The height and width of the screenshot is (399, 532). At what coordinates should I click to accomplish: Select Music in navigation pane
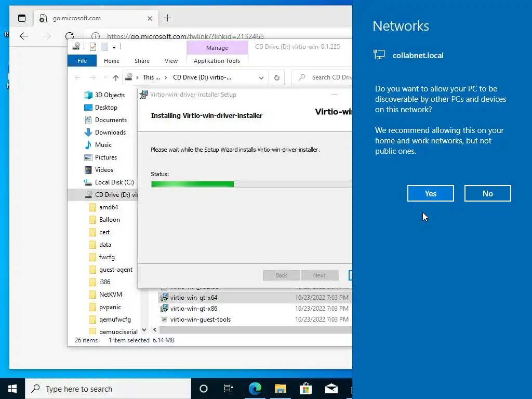pos(98,145)
